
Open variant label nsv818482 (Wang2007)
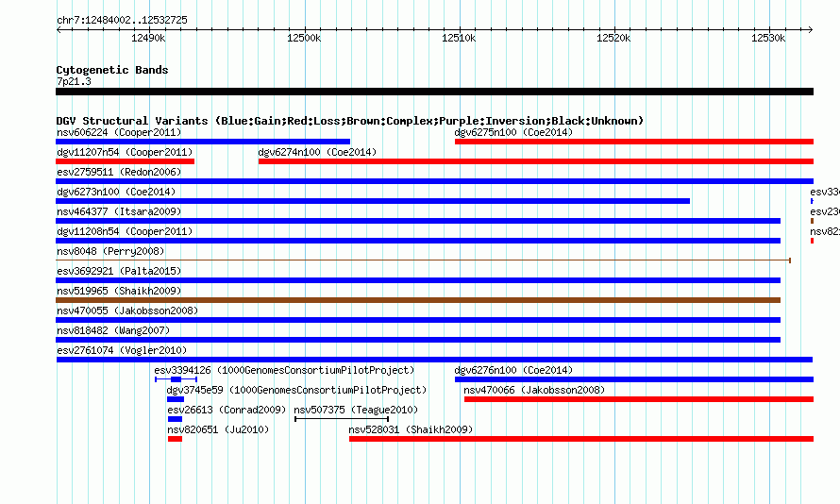coord(113,330)
